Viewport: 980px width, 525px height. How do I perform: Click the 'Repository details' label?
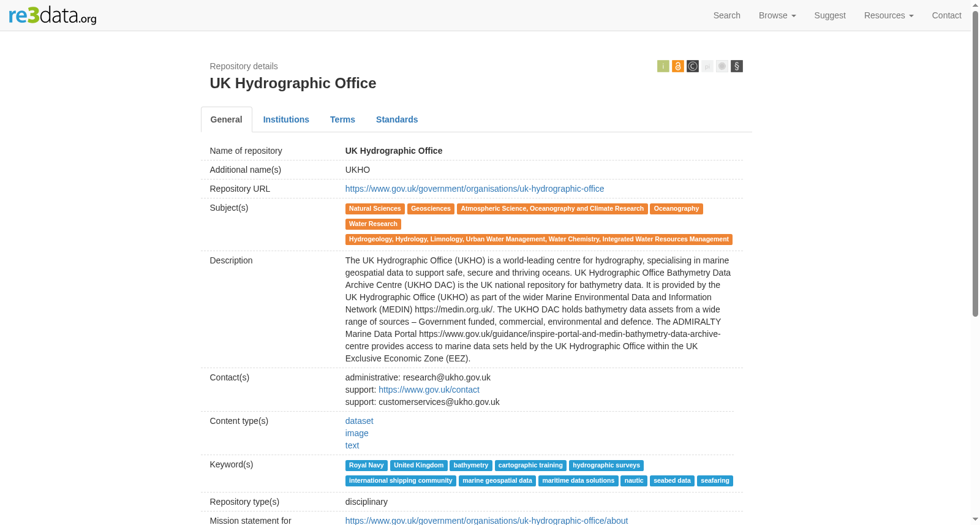pyautogui.click(x=244, y=66)
